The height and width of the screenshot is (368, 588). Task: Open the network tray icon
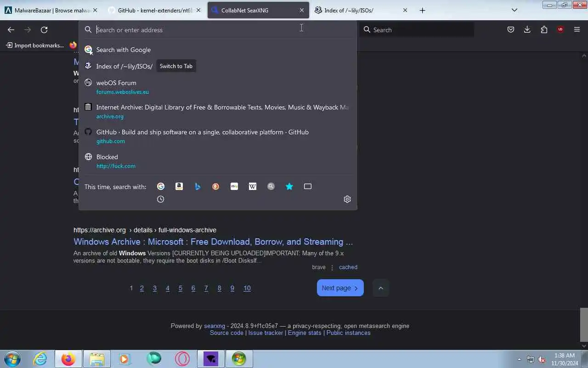pos(531,359)
